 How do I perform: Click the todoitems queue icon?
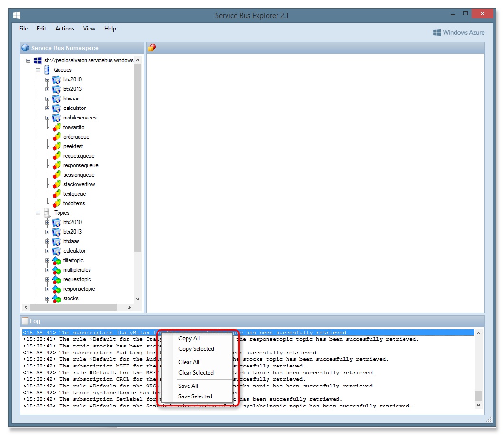(x=57, y=203)
